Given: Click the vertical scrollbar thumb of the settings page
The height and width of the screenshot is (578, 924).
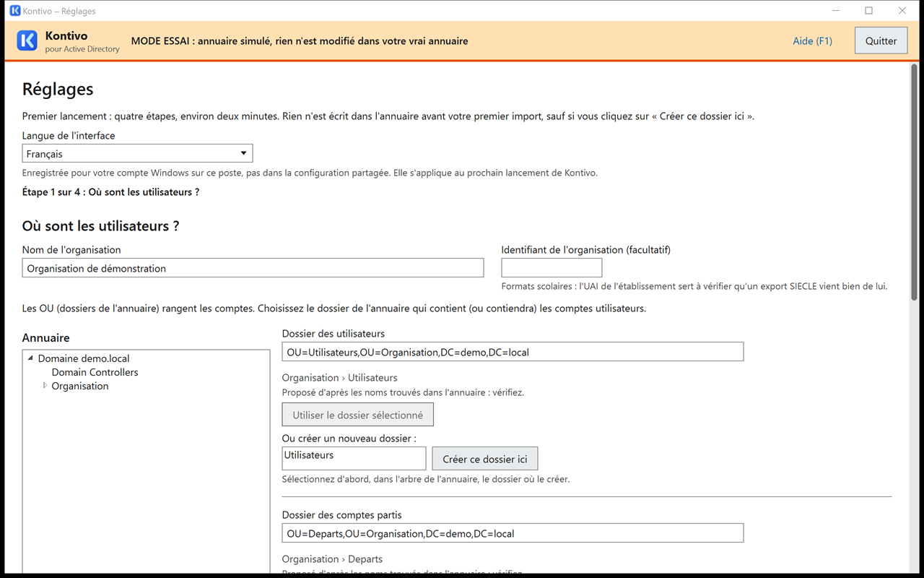Looking at the screenshot, I should tap(914, 181).
